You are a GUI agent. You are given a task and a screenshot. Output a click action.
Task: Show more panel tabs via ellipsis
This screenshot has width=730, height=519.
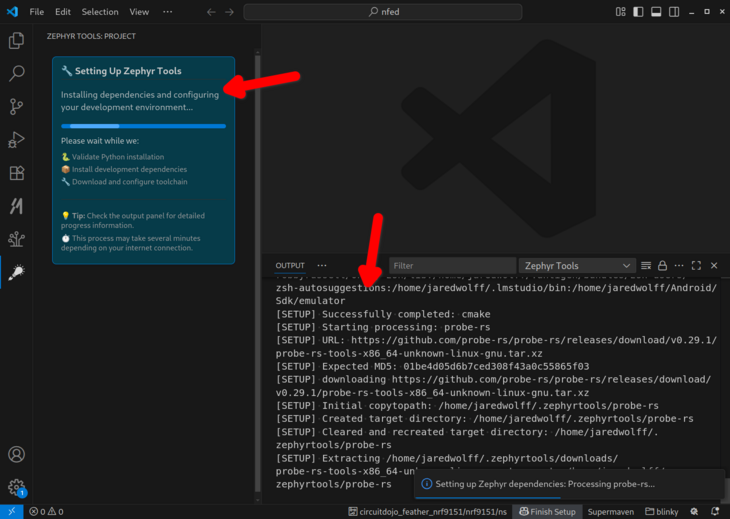322,266
